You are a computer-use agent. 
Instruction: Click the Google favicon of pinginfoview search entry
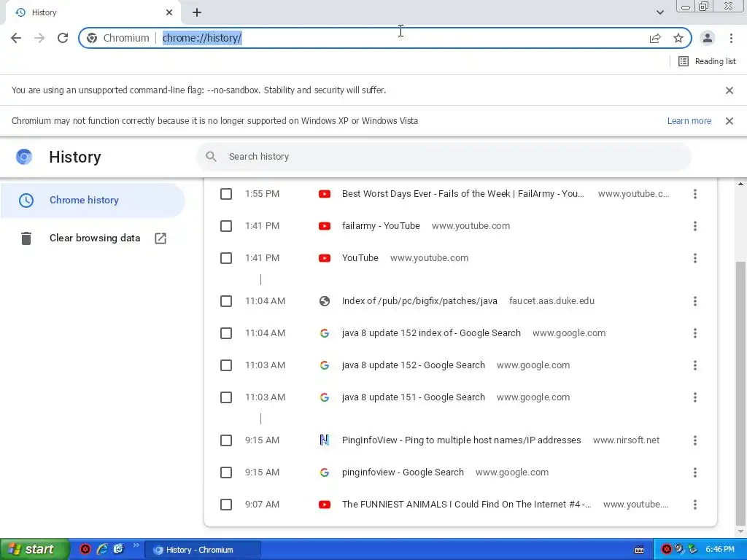click(x=325, y=472)
